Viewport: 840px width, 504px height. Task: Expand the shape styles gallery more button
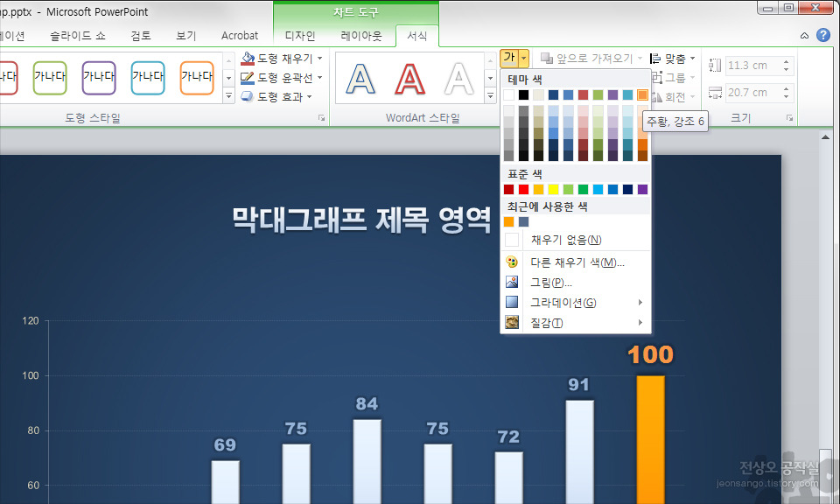click(228, 96)
